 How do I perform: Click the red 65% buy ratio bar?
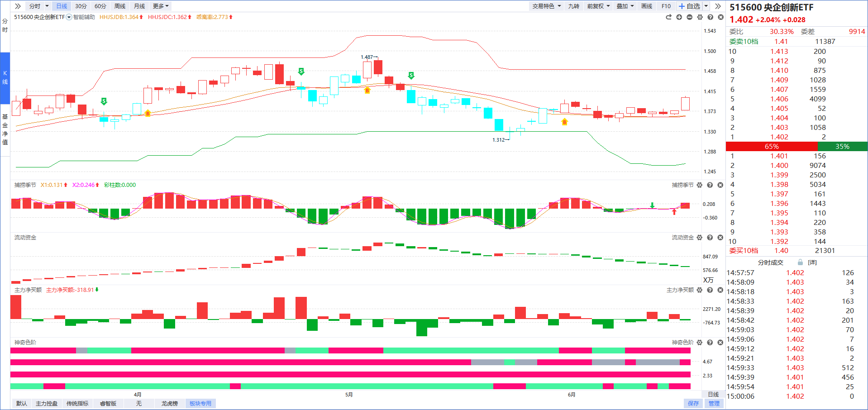(x=772, y=146)
